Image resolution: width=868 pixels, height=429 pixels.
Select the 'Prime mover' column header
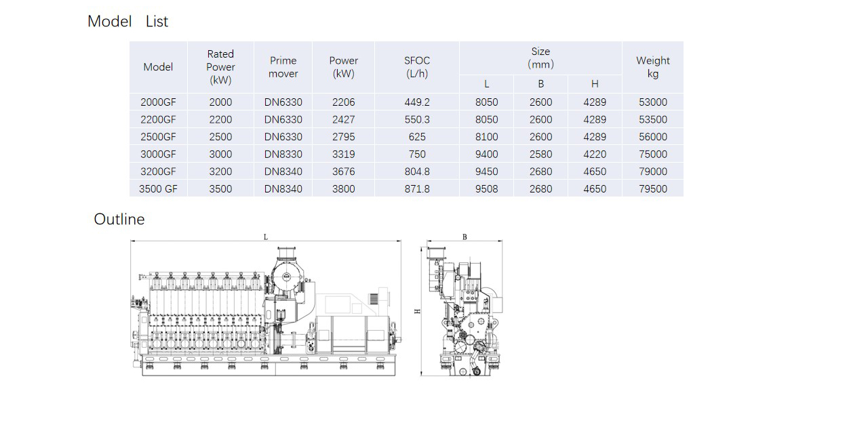pyautogui.click(x=283, y=67)
